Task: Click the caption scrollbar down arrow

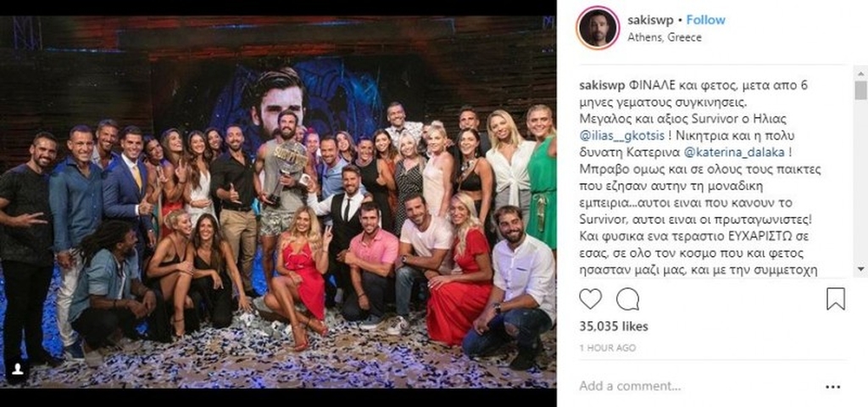Action: (860, 269)
